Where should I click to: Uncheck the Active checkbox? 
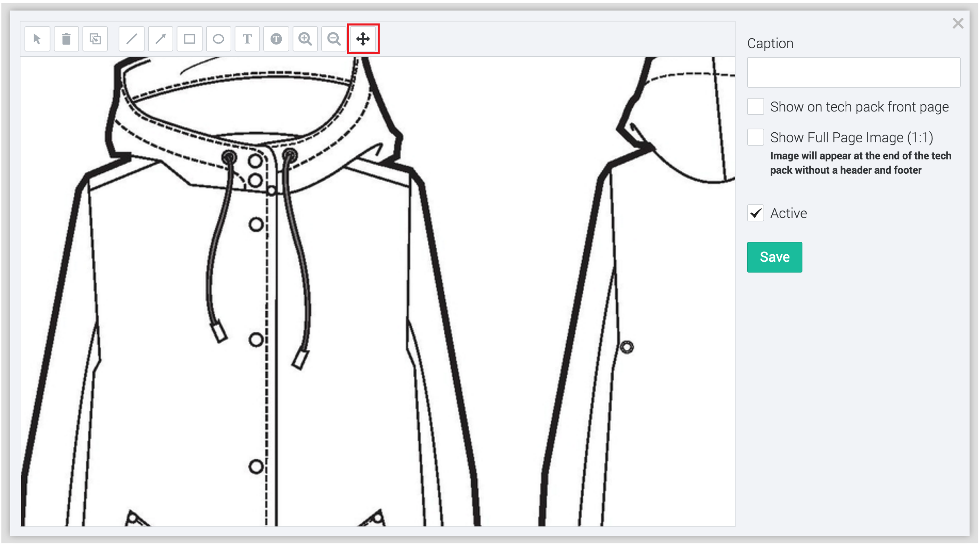tap(756, 213)
